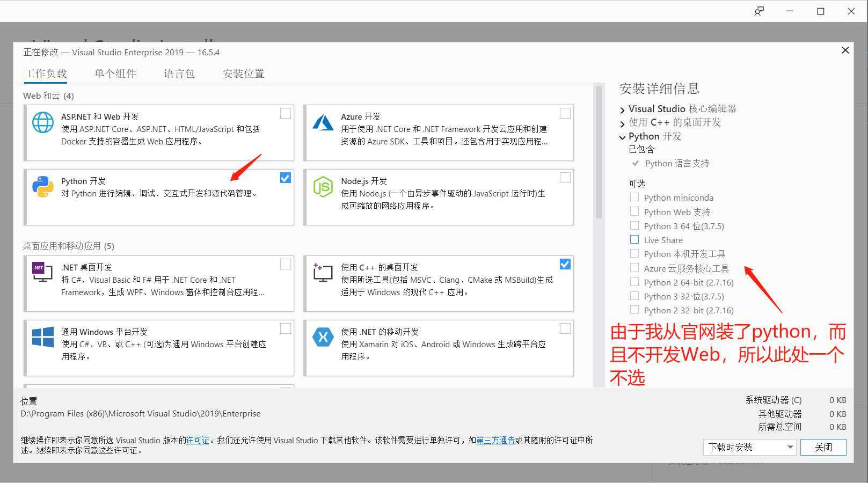Enable Python 2 64-bit (2.7.16) option
The width and height of the screenshot is (868, 483).
(634, 282)
